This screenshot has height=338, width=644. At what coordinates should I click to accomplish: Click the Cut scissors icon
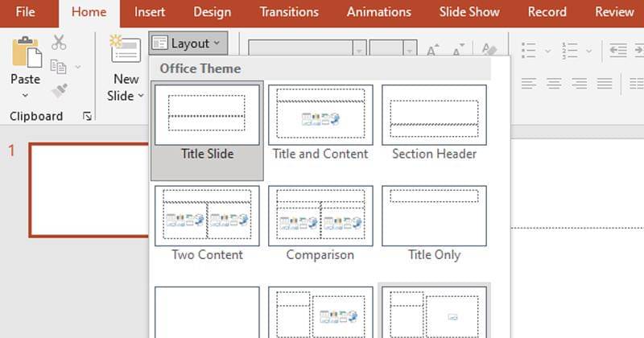[x=59, y=43]
